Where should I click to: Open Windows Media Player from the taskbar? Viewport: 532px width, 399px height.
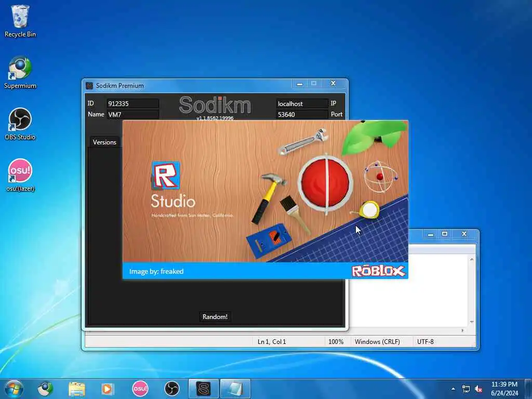(108, 389)
